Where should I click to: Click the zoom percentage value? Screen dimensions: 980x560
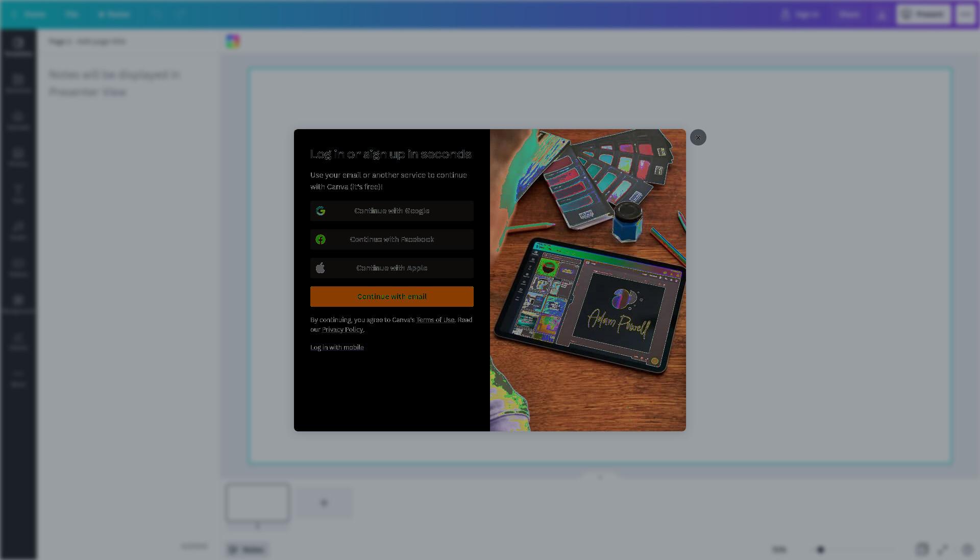(x=779, y=550)
